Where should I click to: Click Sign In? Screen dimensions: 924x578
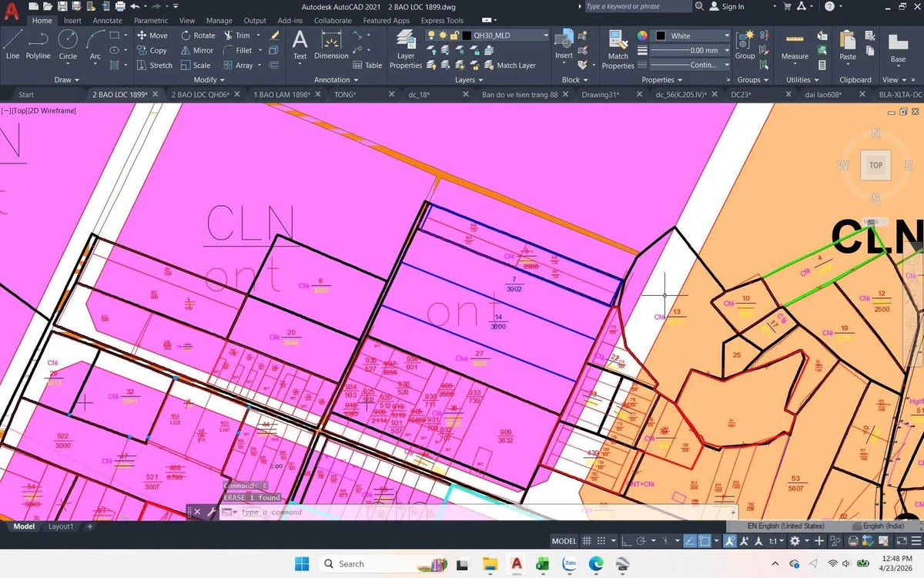726,6
